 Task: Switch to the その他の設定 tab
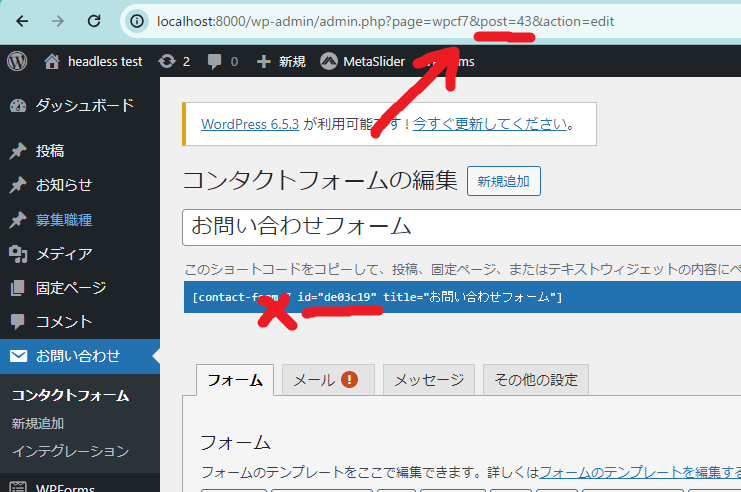tap(536, 380)
